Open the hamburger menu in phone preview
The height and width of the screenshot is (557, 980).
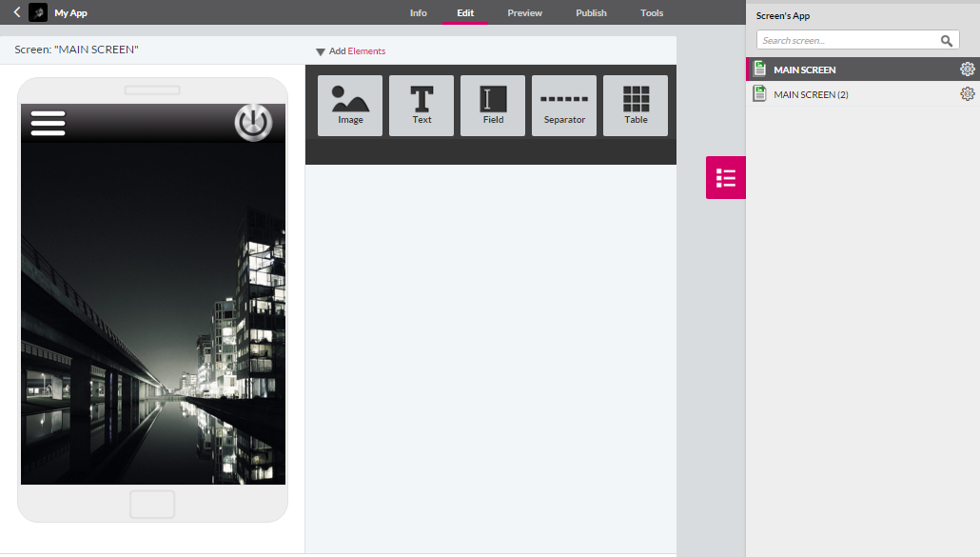49,123
